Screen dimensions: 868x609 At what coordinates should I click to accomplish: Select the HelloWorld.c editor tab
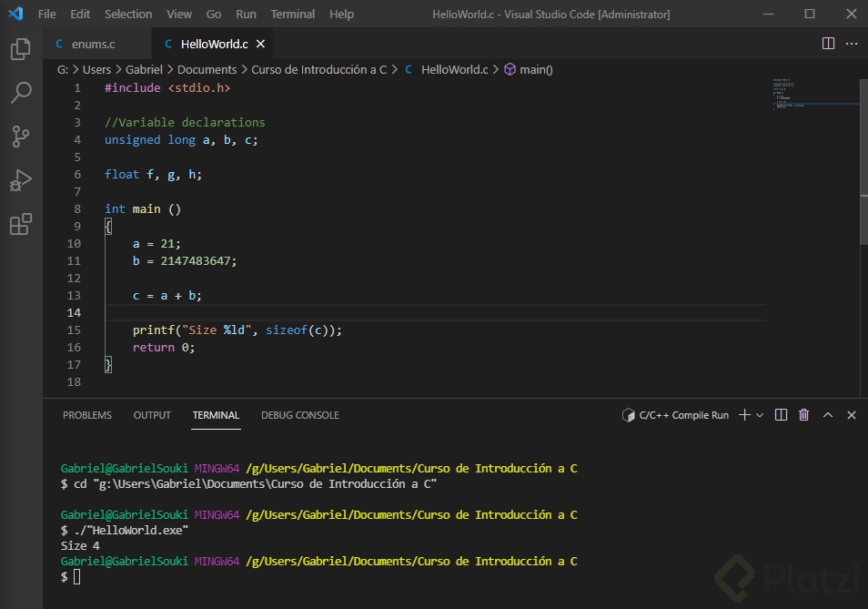pos(213,44)
